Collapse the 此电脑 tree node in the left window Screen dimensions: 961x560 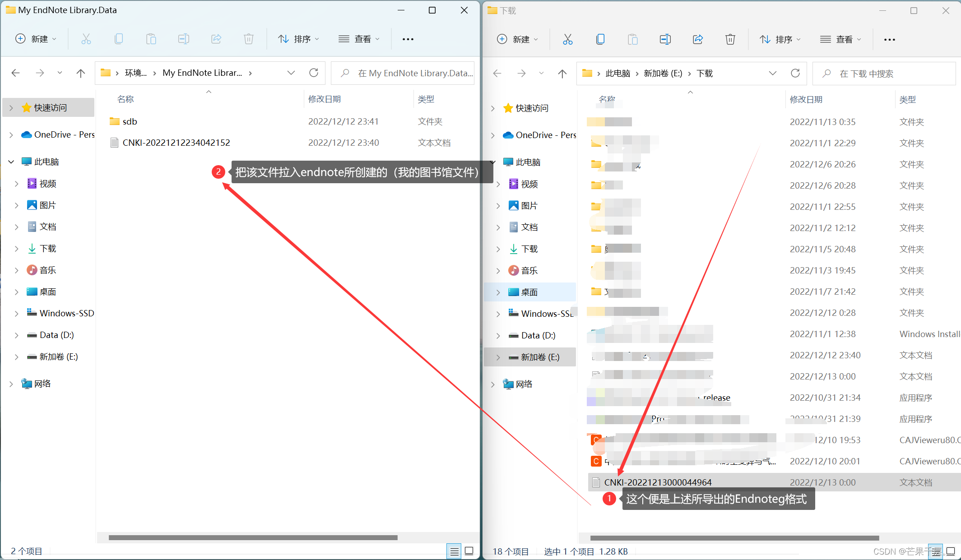pos(11,162)
